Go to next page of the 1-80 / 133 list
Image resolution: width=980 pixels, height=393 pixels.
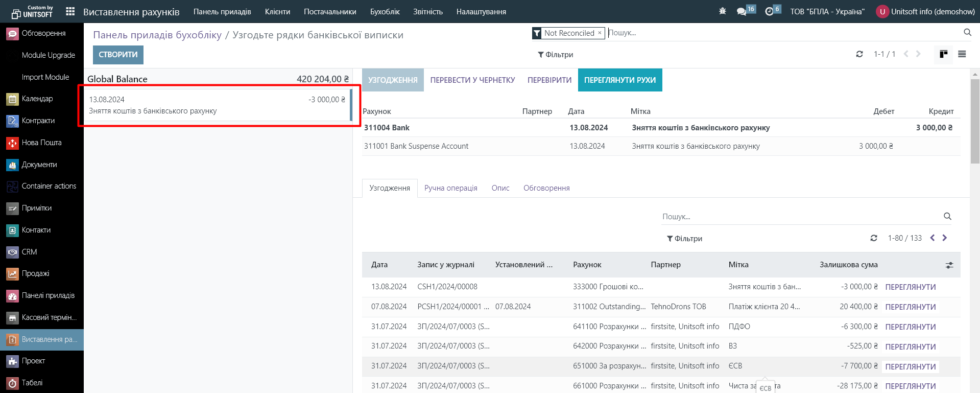(944, 238)
